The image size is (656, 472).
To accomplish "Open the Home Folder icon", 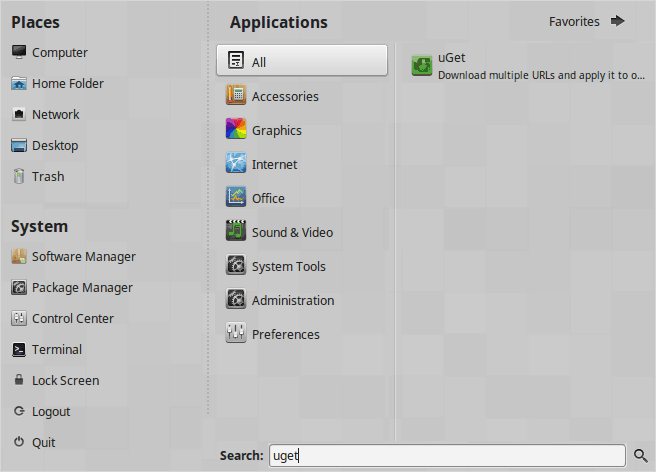I will coord(19,84).
